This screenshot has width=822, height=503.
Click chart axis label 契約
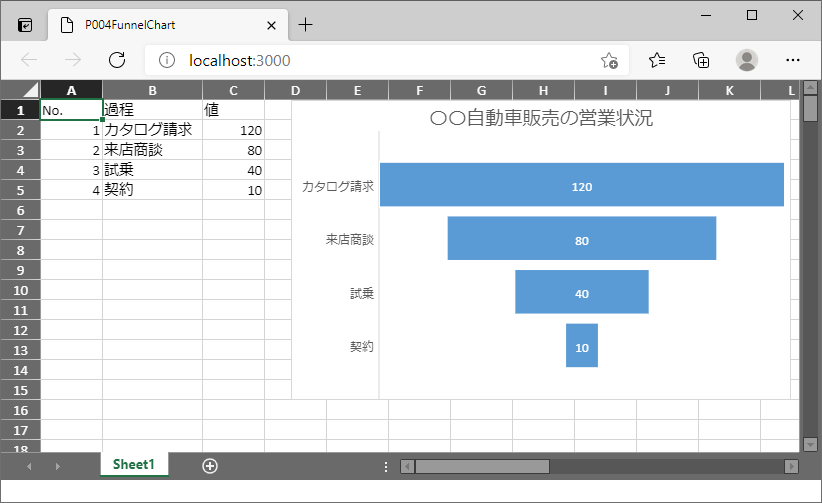362,347
